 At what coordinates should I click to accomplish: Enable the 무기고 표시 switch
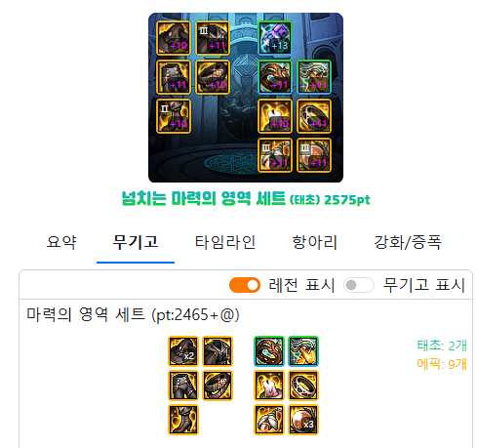click(x=359, y=285)
